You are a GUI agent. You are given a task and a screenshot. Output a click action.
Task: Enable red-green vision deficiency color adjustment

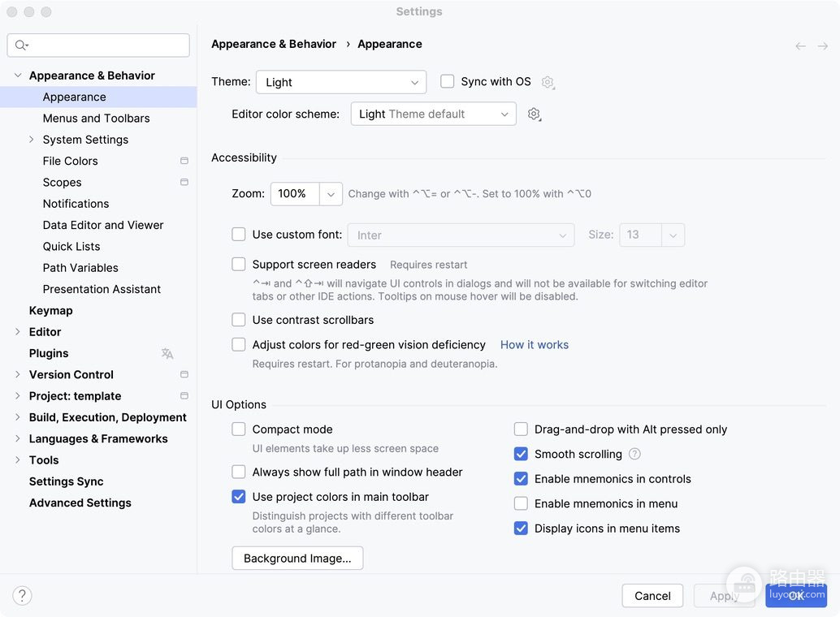point(238,344)
